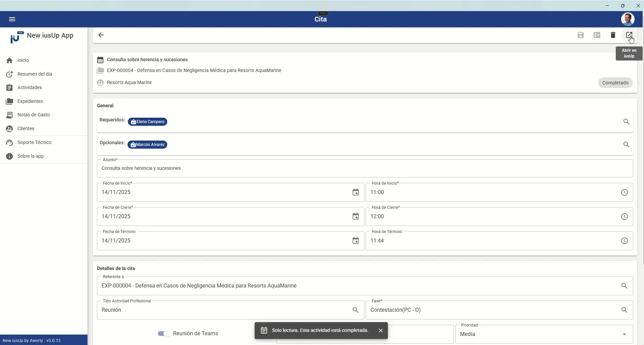Click the back arrow icon
Image resolution: width=644 pixels, height=345 pixels.
point(101,35)
